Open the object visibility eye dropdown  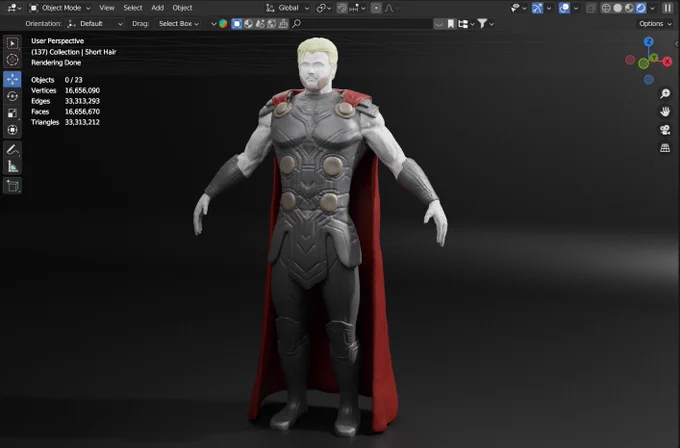(518, 8)
